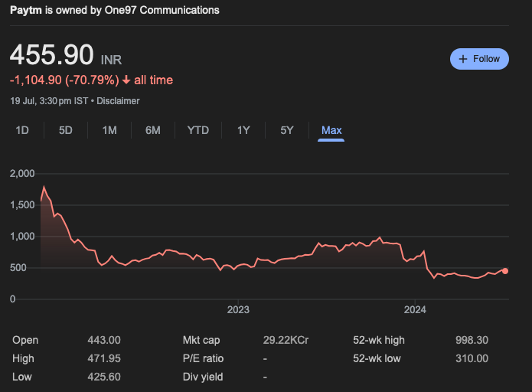Select the Max range tab
The image size is (532, 392).
click(331, 130)
